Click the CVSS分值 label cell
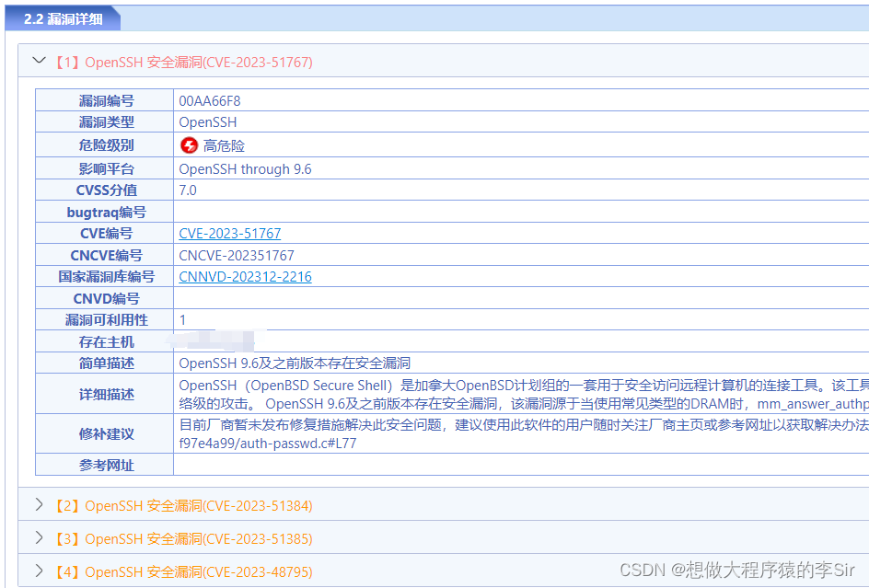 point(105,190)
